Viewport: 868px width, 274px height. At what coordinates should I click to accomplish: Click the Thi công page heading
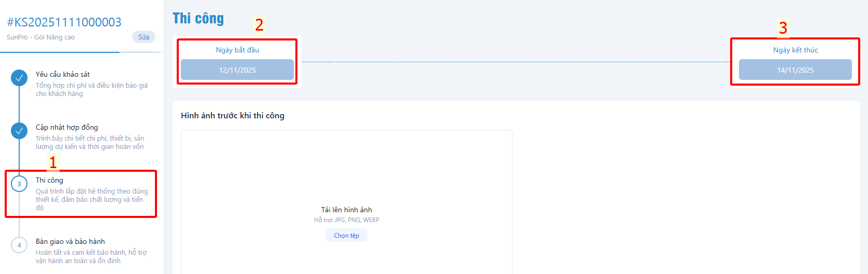pyautogui.click(x=198, y=19)
